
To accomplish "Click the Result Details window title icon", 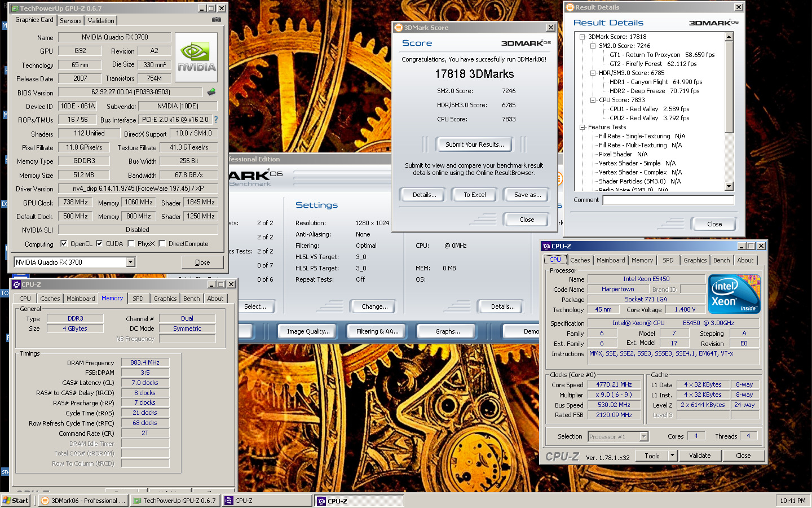I will 570,7.
